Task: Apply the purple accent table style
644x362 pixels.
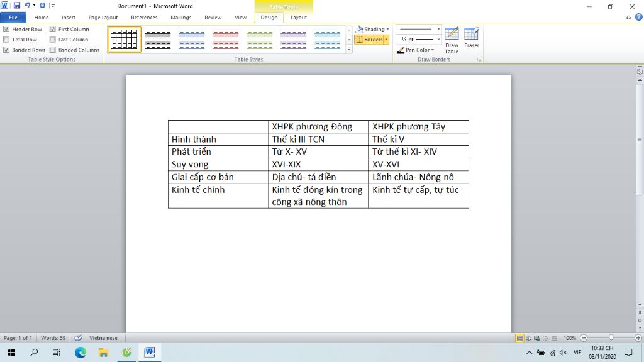Action: coord(293,40)
